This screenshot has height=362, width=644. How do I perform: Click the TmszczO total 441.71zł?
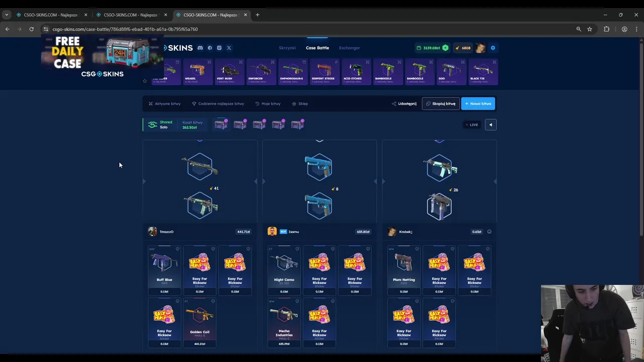[244, 232]
